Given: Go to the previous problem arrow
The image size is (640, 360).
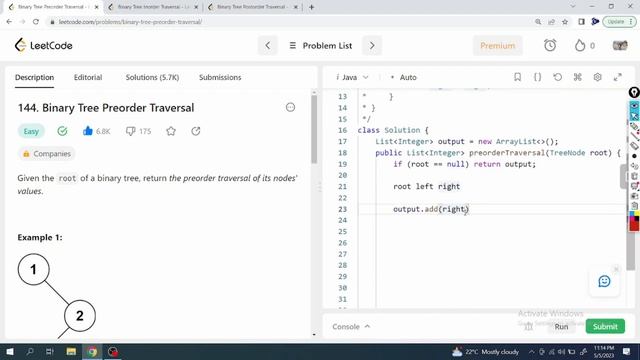Looking at the screenshot, I should click(x=268, y=46).
